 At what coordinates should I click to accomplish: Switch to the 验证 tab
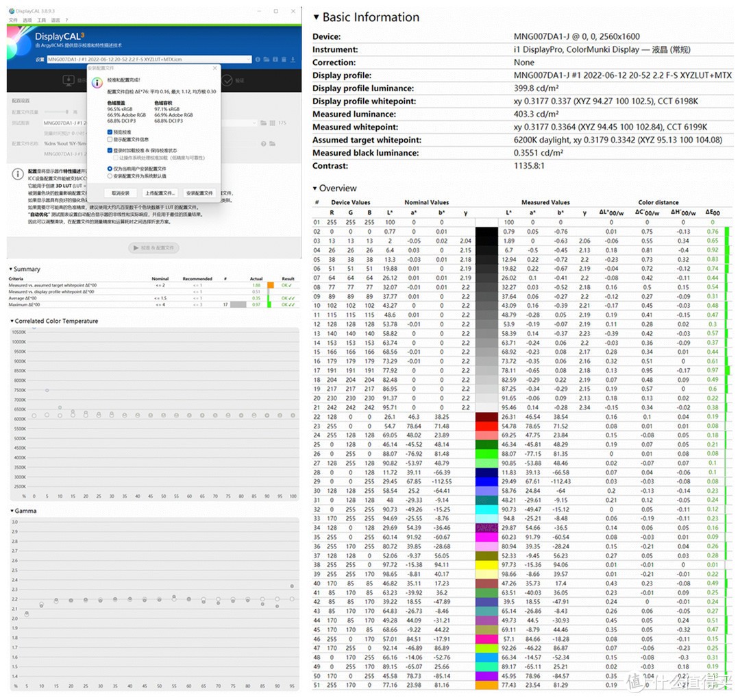pyautogui.click(x=234, y=80)
